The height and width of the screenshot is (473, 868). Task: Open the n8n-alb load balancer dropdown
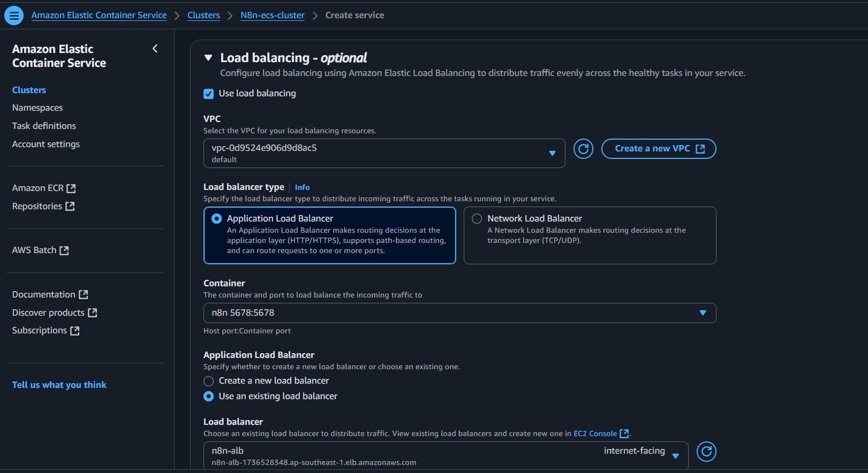click(446, 456)
